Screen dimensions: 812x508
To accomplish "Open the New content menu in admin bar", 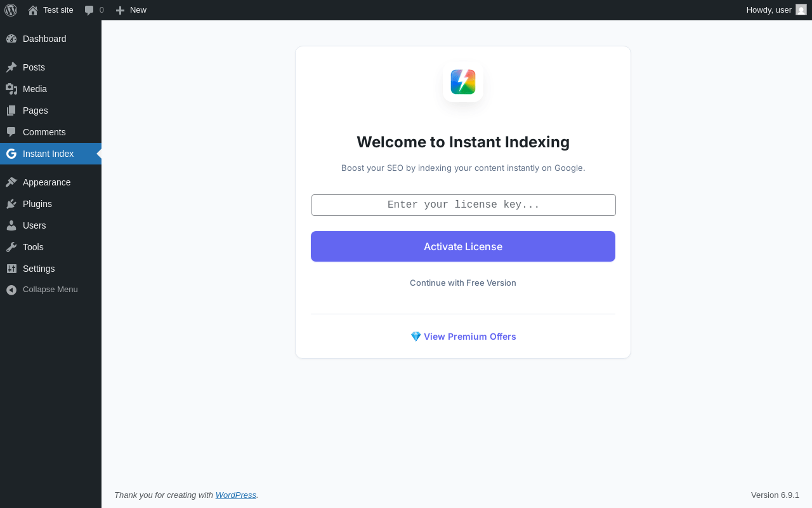I will coord(131,10).
